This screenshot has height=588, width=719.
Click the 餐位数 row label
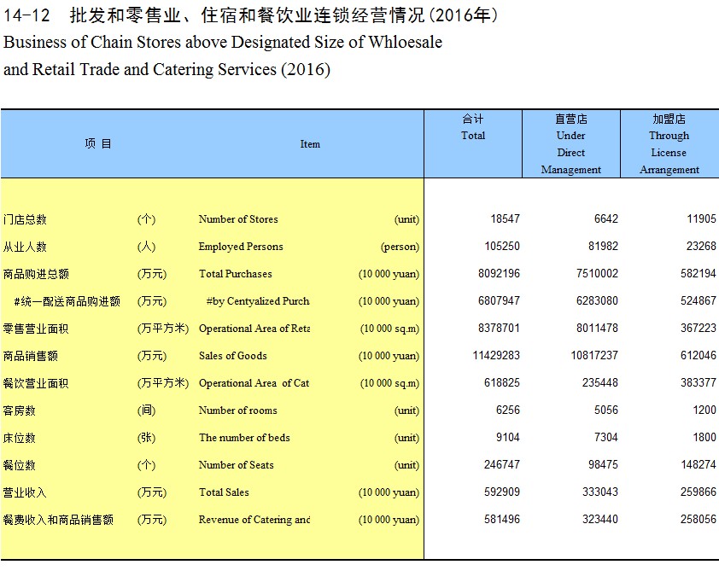20,466
